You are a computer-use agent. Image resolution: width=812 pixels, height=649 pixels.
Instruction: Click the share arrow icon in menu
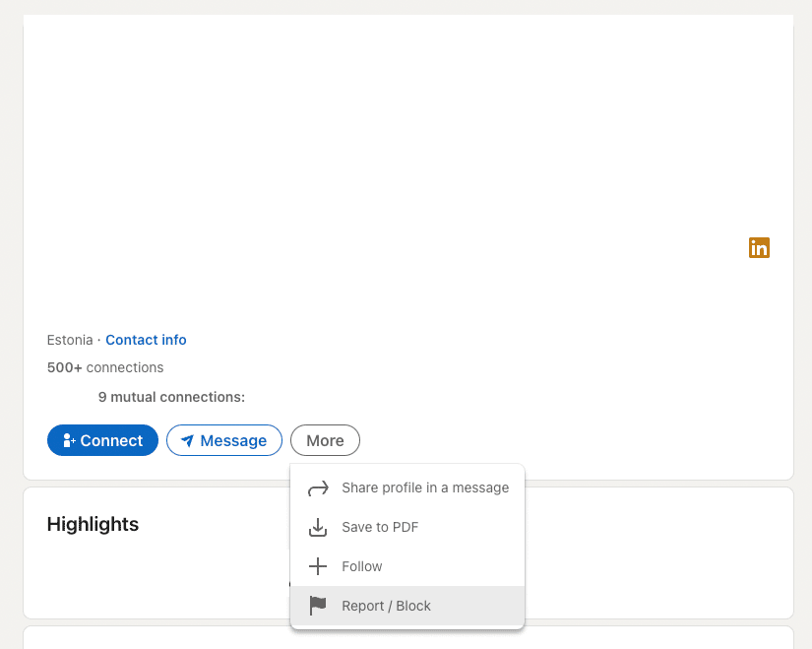318,487
